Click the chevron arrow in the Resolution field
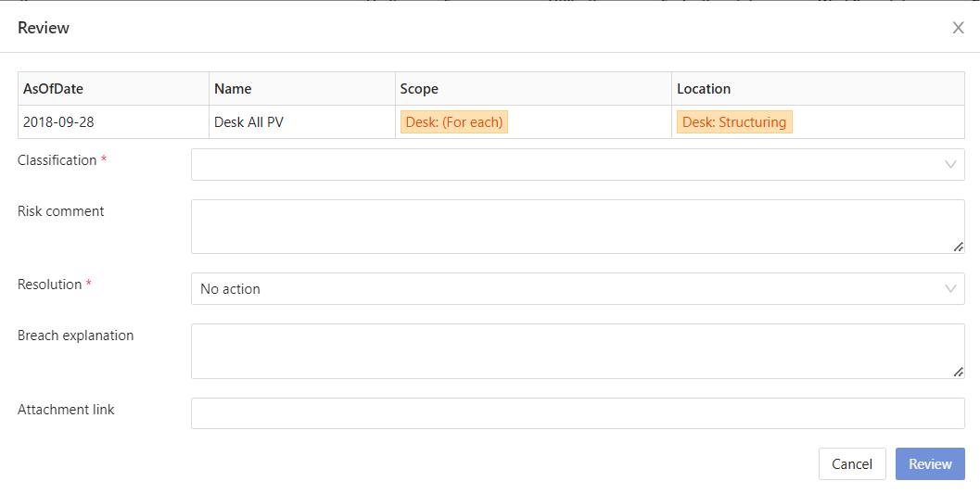The image size is (980, 494). click(950, 289)
